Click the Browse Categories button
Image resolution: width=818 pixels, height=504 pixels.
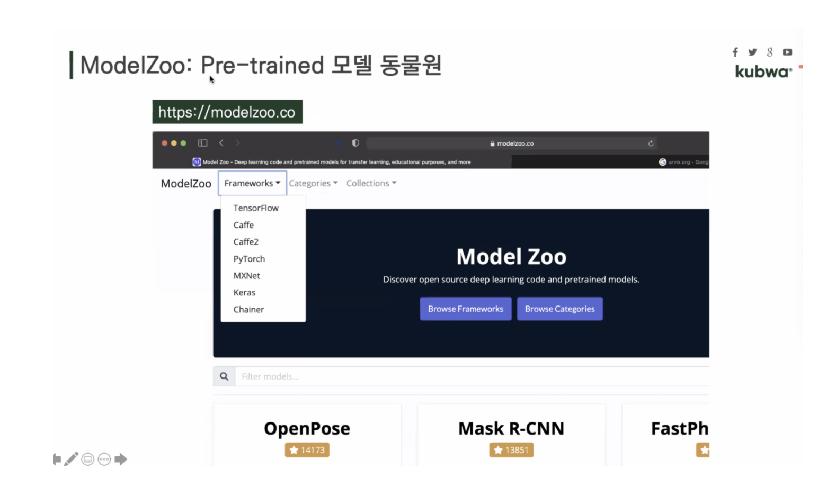(559, 309)
